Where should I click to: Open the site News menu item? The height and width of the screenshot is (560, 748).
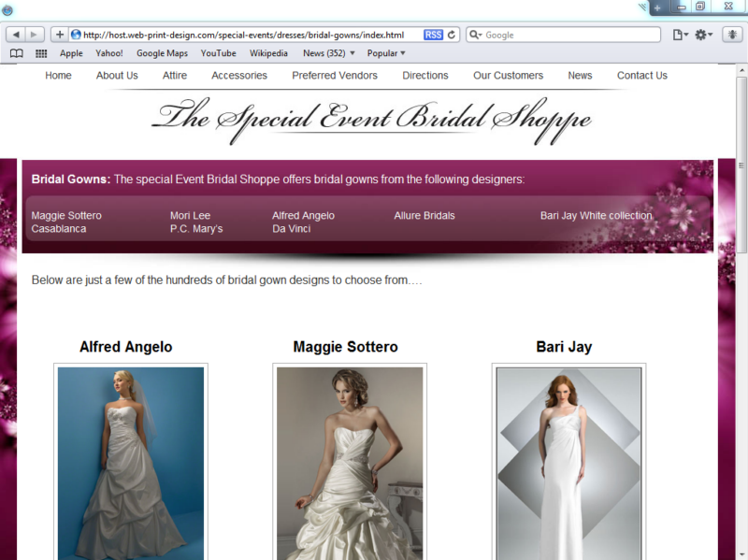[x=580, y=76]
